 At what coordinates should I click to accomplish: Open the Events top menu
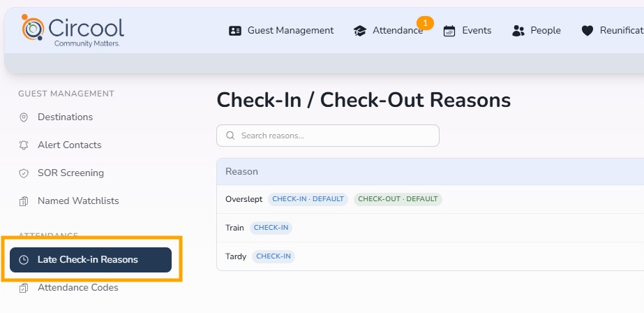tap(467, 31)
